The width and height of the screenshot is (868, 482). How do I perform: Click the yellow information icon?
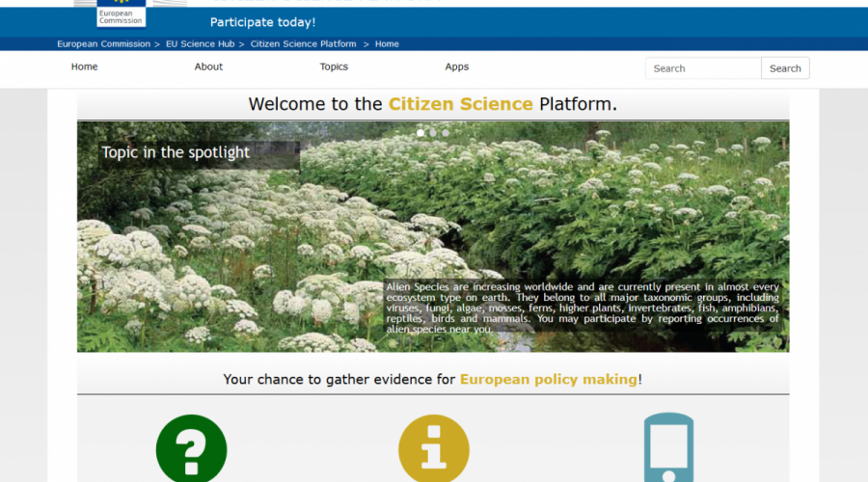tap(433, 449)
